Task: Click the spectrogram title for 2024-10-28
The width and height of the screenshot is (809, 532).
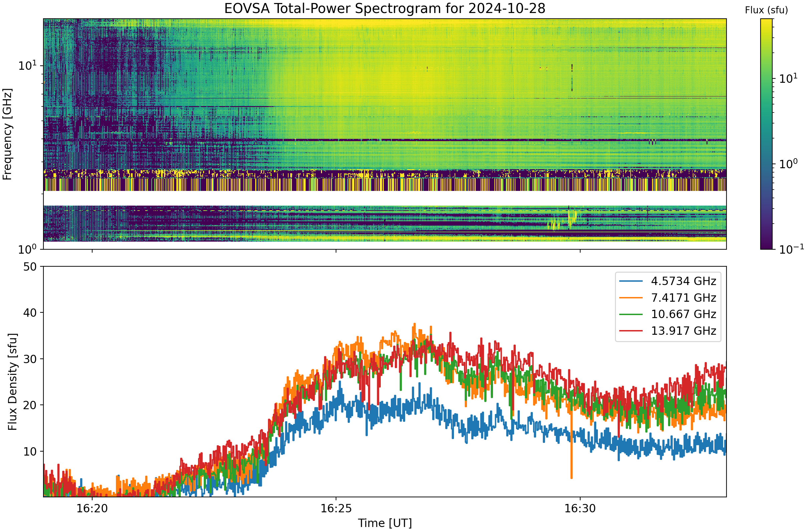Action: coord(385,8)
